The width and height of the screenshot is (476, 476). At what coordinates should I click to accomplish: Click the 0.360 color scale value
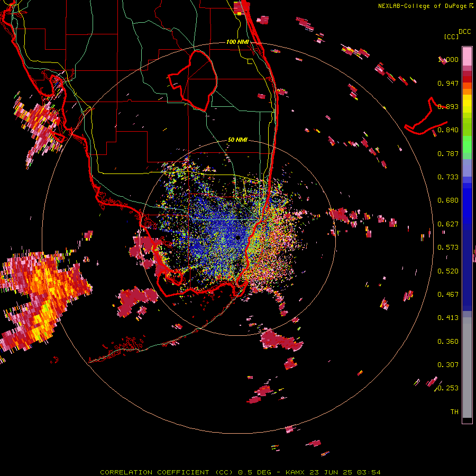click(448, 342)
